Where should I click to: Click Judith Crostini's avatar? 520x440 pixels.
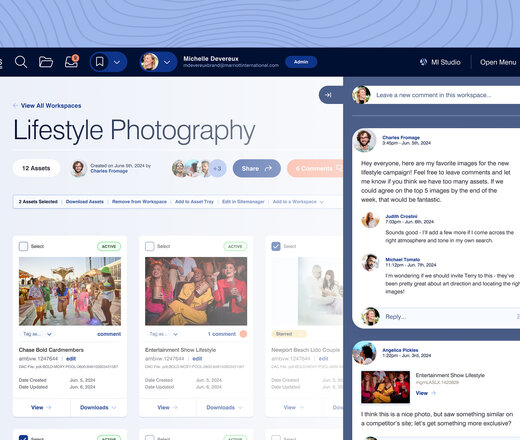(370, 220)
